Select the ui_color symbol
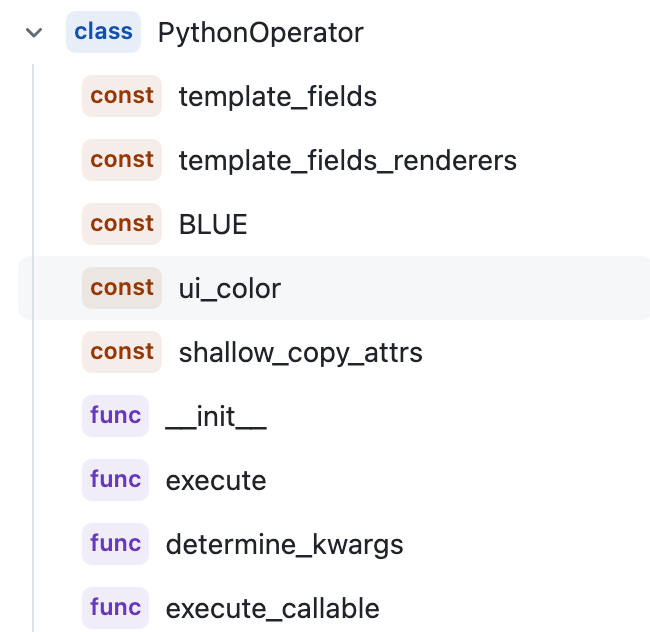The height and width of the screenshot is (632, 650). pyautogui.click(x=230, y=288)
